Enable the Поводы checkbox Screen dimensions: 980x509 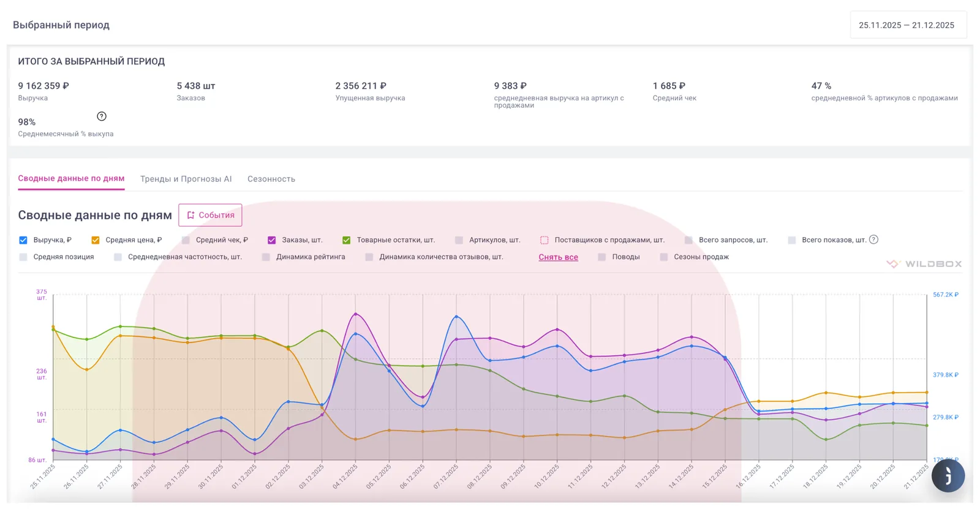[602, 257]
